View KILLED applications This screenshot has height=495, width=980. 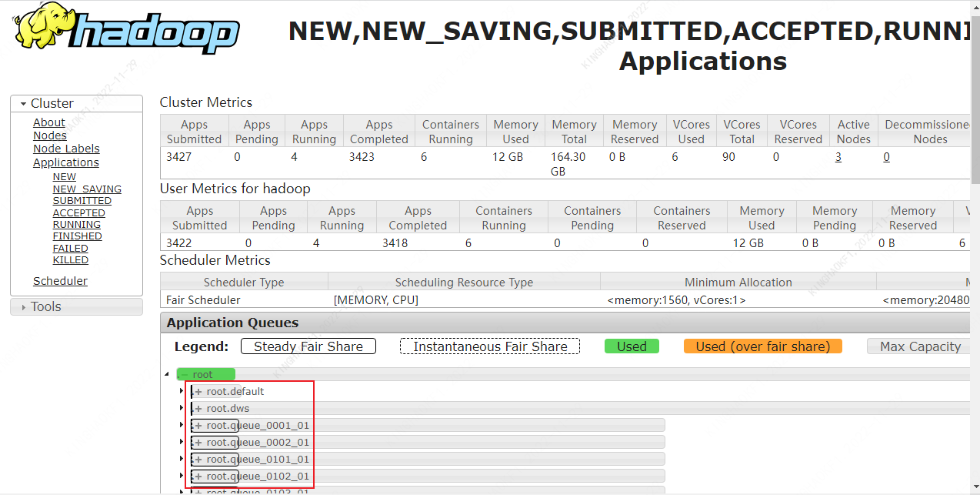pyautogui.click(x=70, y=260)
